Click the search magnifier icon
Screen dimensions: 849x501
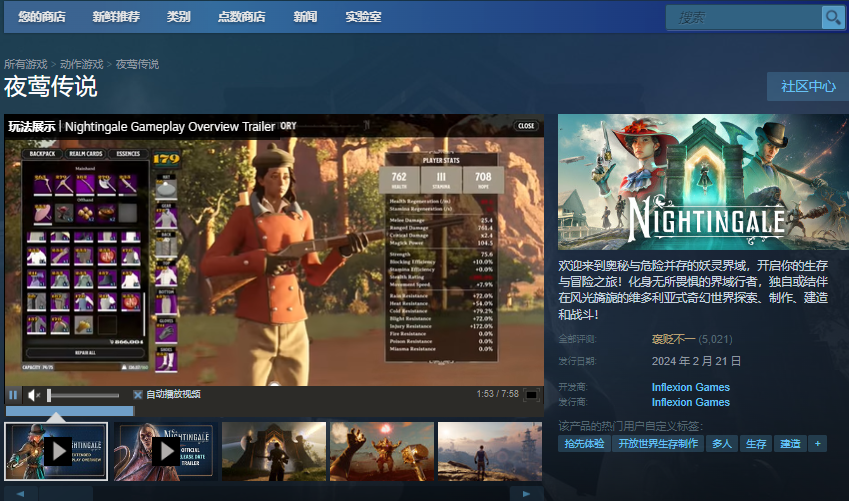(x=833, y=18)
